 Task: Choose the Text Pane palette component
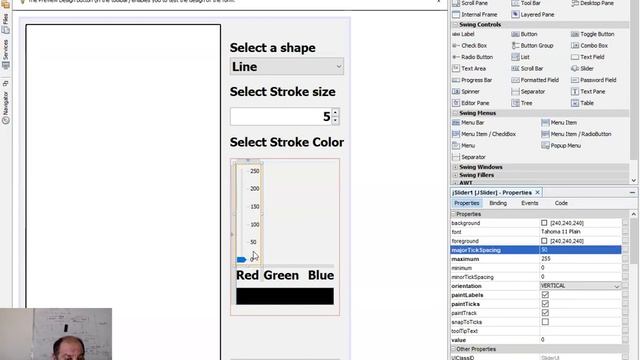coord(588,91)
